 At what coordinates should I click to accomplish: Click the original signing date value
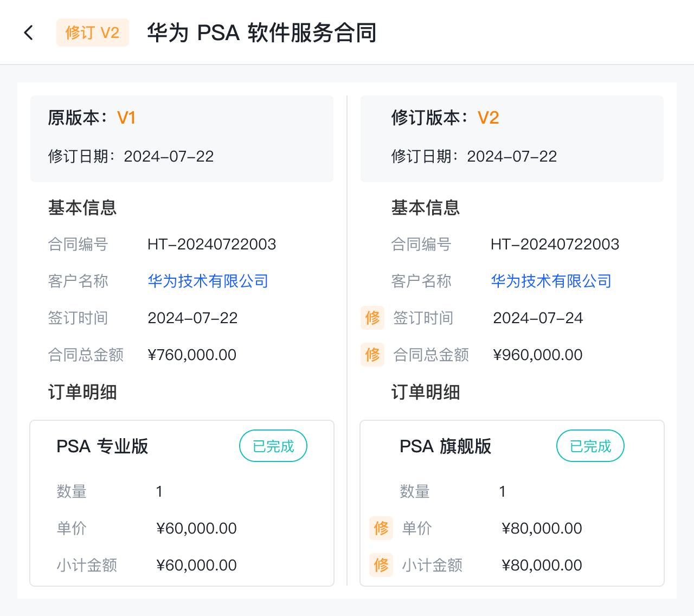192,318
